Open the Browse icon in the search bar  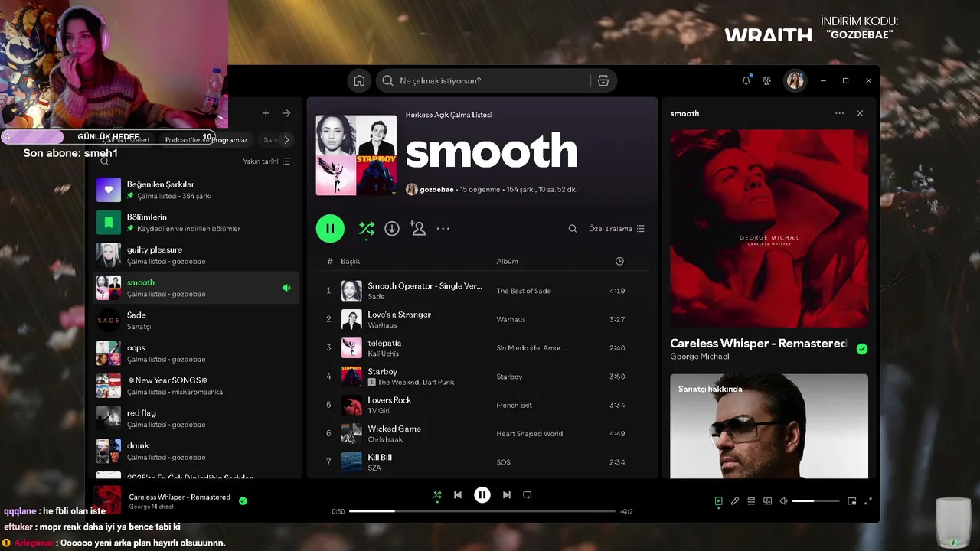(x=603, y=80)
